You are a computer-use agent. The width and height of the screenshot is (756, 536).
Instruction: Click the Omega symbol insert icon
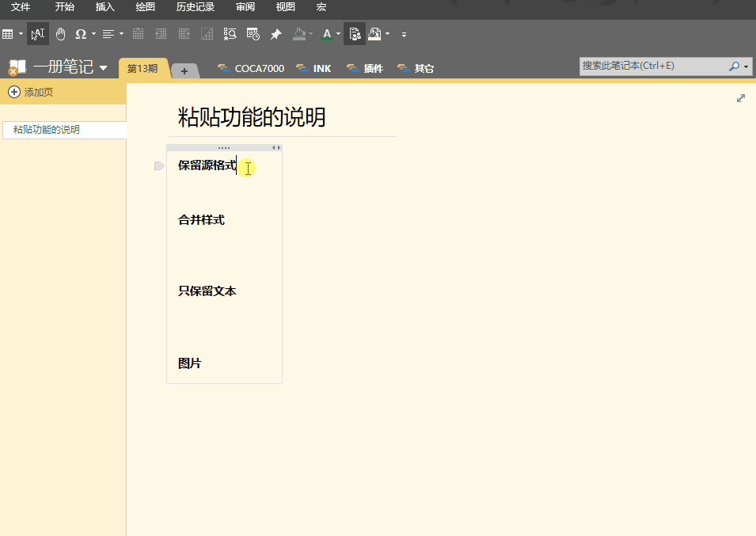point(81,34)
